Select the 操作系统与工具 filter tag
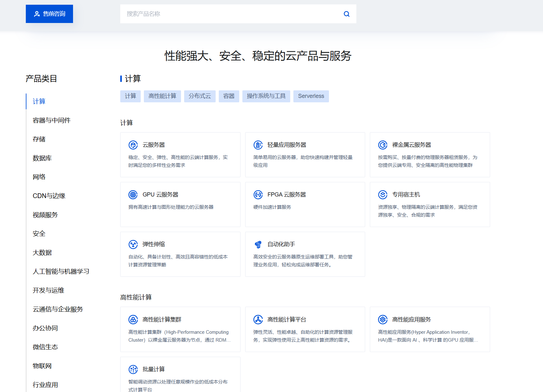This screenshot has width=543, height=392. click(x=266, y=96)
